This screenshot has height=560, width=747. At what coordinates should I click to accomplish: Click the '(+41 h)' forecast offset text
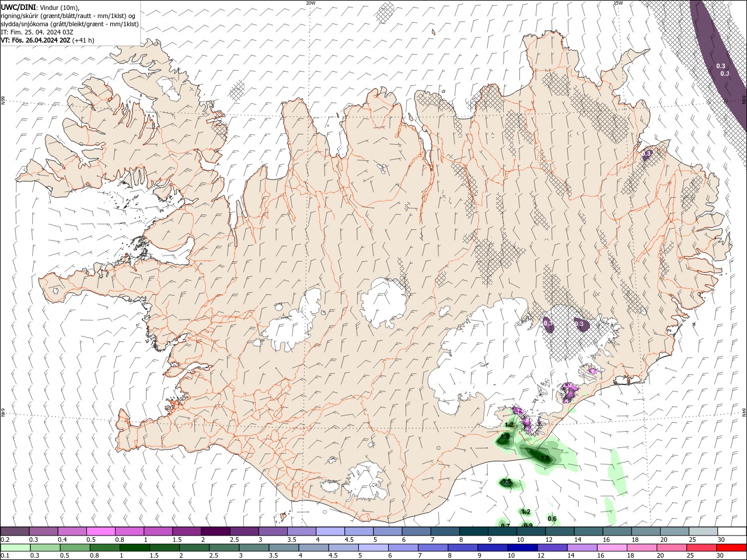click(x=84, y=40)
